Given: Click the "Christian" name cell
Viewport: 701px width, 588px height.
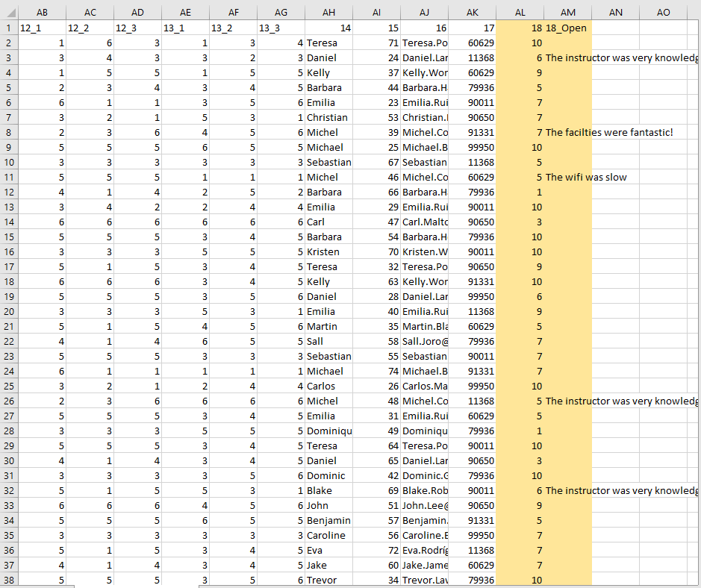Looking at the screenshot, I should tap(328, 117).
